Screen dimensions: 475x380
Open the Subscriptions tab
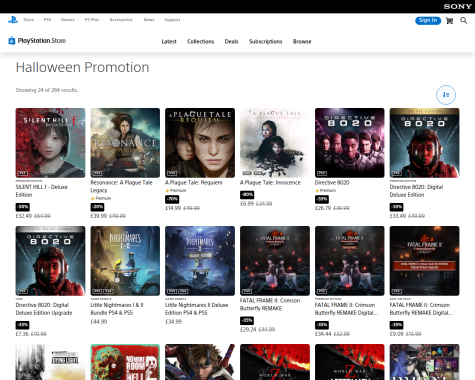[266, 42]
